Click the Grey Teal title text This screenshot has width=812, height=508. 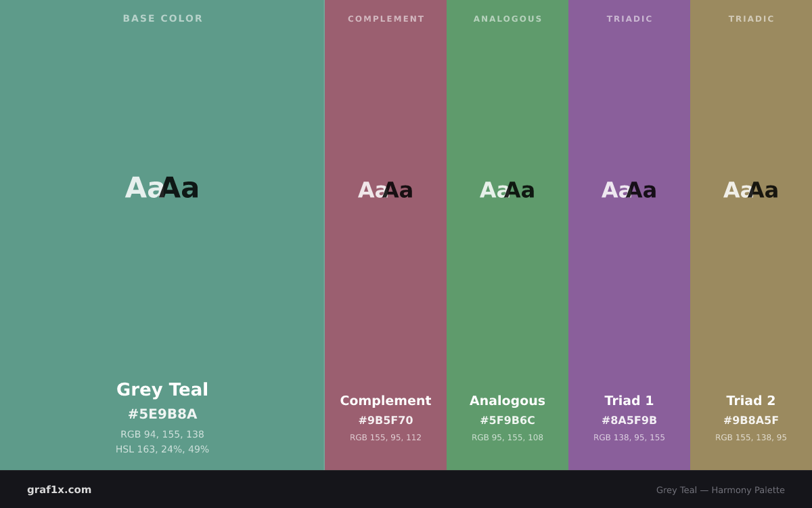(162, 390)
